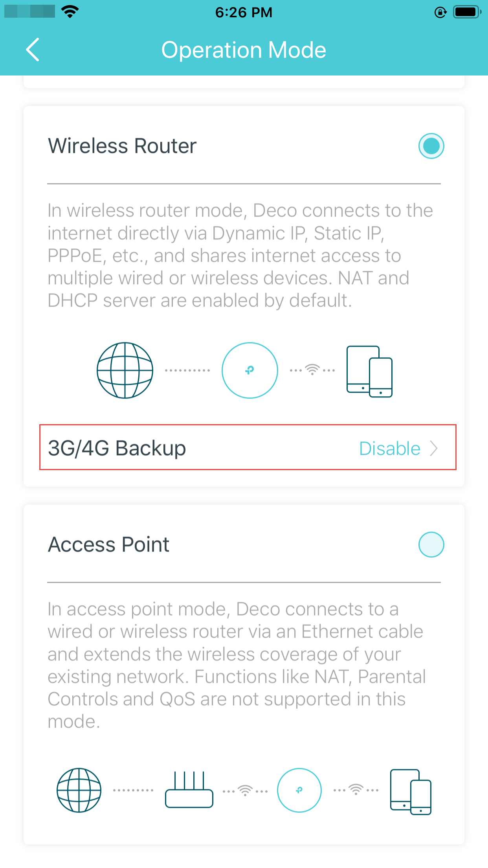Tap the back arrow in the header
The width and height of the screenshot is (488, 868).
(x=33, y=50)
